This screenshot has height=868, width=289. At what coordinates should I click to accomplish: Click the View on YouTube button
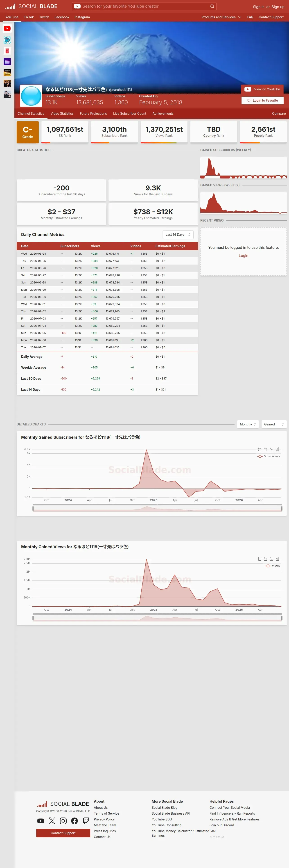262,89
